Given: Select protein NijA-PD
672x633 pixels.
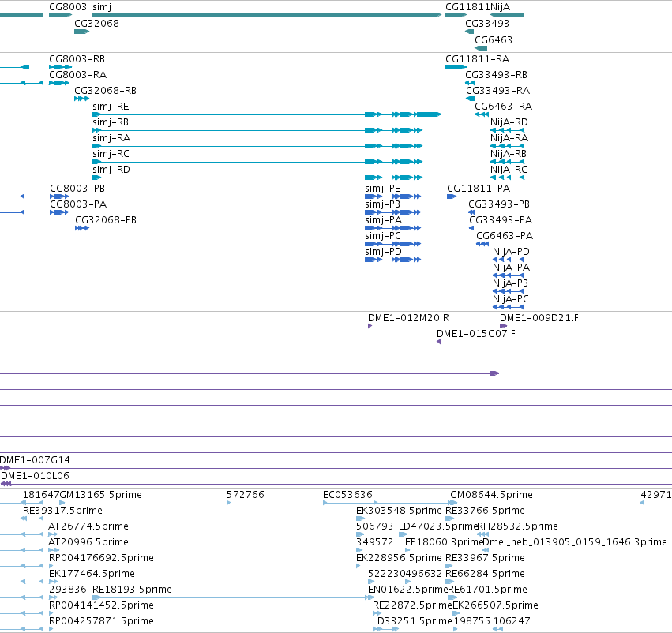Looking at the screenshot, I should point(511,252).
